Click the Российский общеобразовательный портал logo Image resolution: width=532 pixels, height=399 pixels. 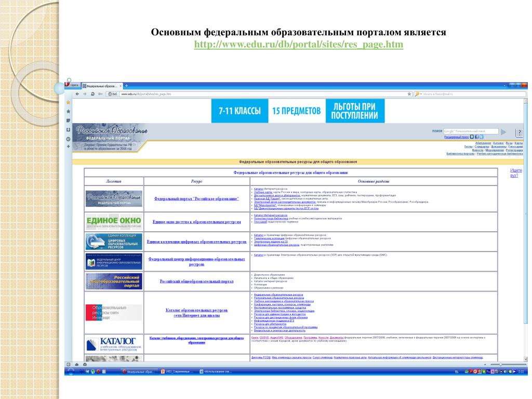(x=114, y=281)
